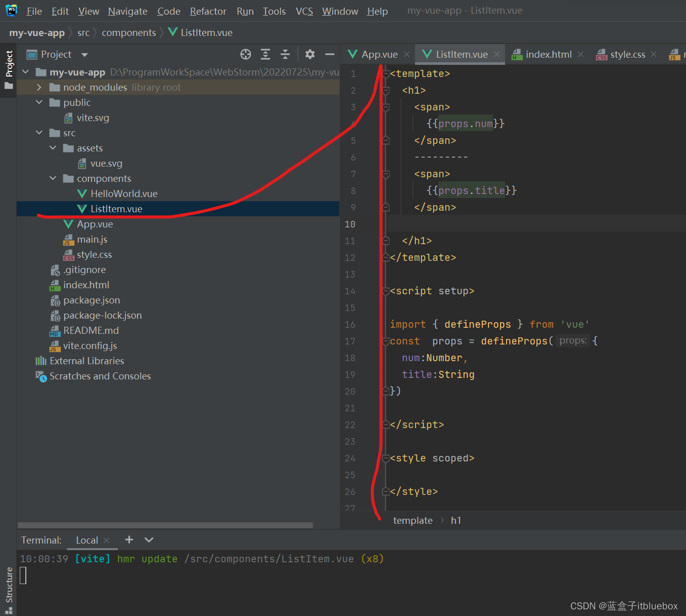Add a new terminal tab with plus
The image size is (686, 616).
(129, 540)
